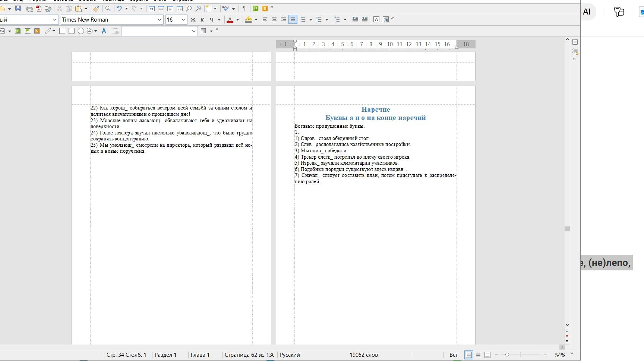Run the ABC spellcheck icon
The image size is (644, 362).
tap(226, 9)
